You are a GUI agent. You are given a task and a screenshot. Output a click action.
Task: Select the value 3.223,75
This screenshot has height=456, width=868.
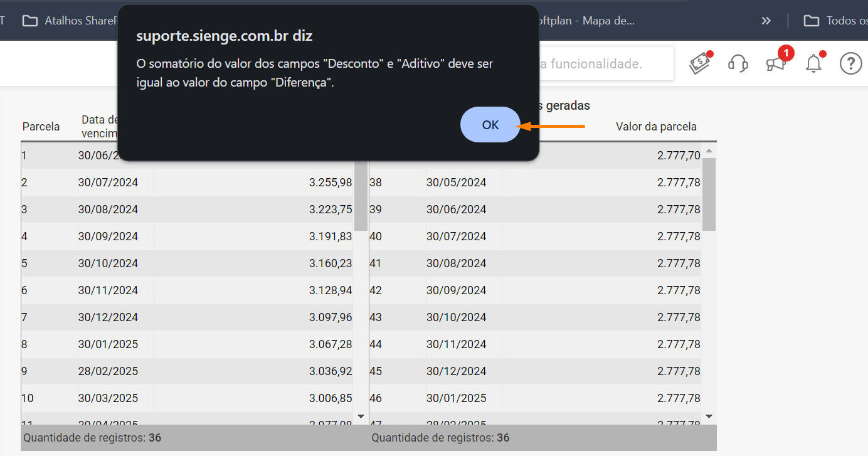(x=331, y=209)
